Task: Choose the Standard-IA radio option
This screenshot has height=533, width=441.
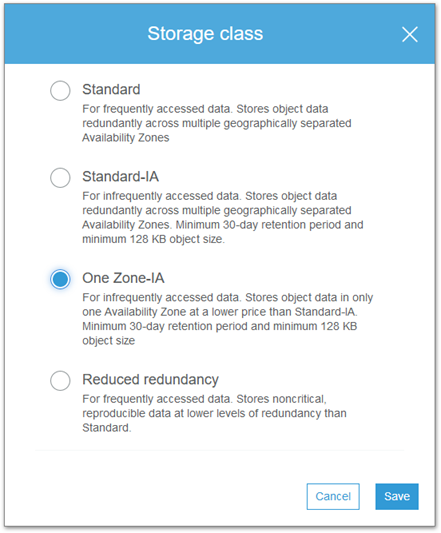Action: [x=60, y=178]
